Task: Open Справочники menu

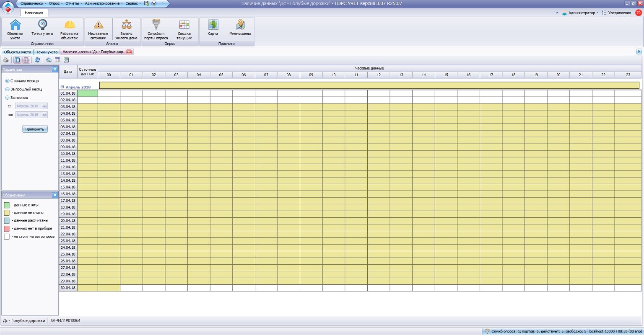Action: point(33,3)
